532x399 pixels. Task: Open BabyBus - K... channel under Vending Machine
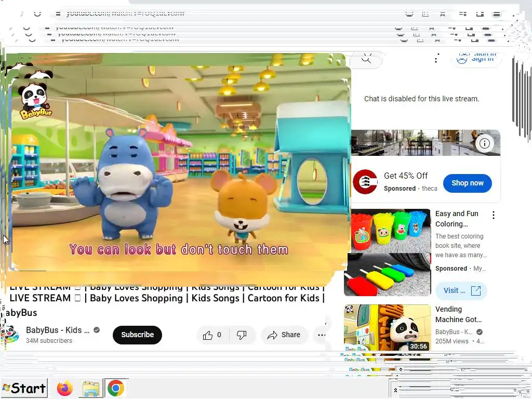point(454,332)
